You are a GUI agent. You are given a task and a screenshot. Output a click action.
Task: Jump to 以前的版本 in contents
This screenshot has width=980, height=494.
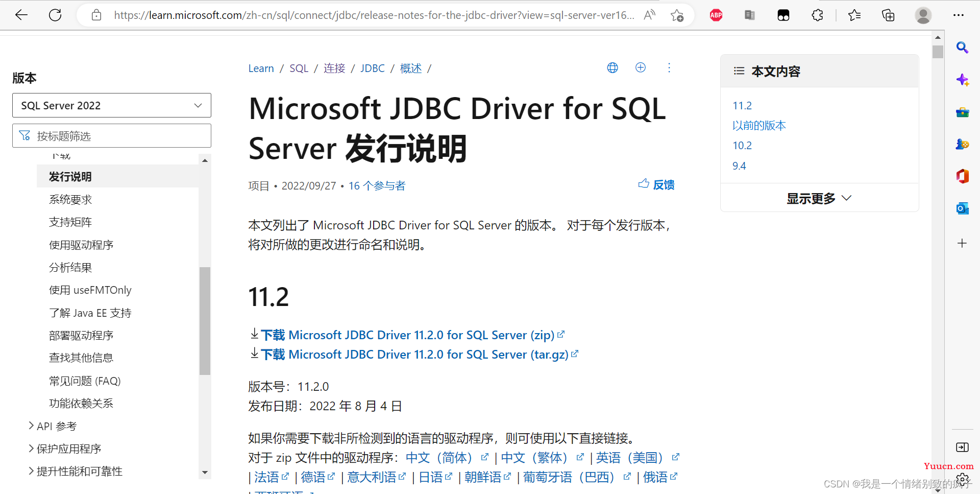(x=759, y=125)
